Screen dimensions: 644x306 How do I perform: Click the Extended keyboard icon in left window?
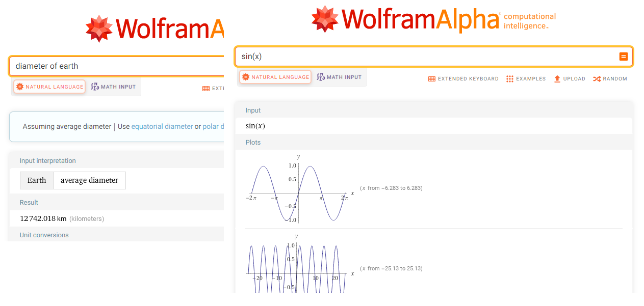click(x=206, y=89)
